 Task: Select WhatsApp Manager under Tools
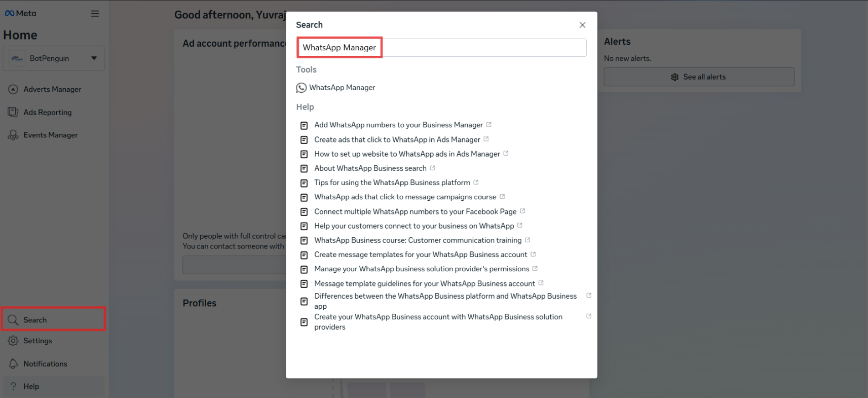[x=342, y=88]
